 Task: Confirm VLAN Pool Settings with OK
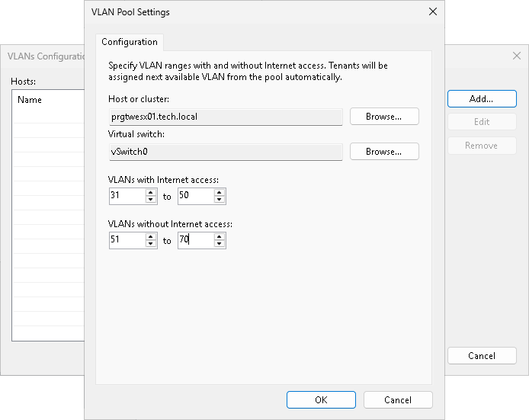point(321,399)
